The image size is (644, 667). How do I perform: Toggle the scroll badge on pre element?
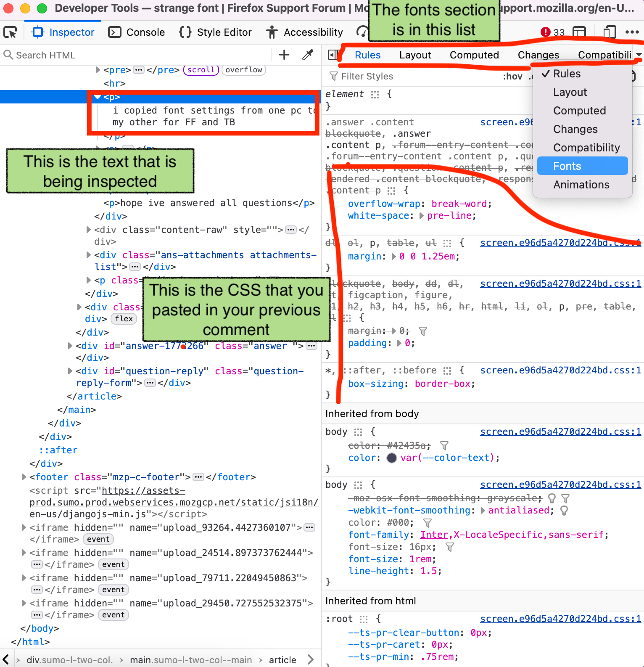coord(201,70)
